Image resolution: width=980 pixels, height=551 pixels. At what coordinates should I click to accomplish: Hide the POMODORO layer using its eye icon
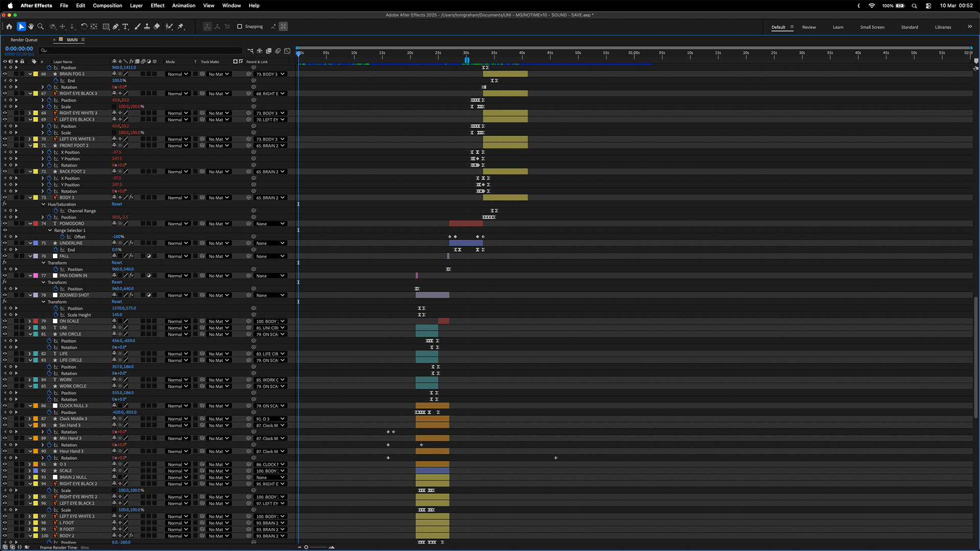pos(5,223)
